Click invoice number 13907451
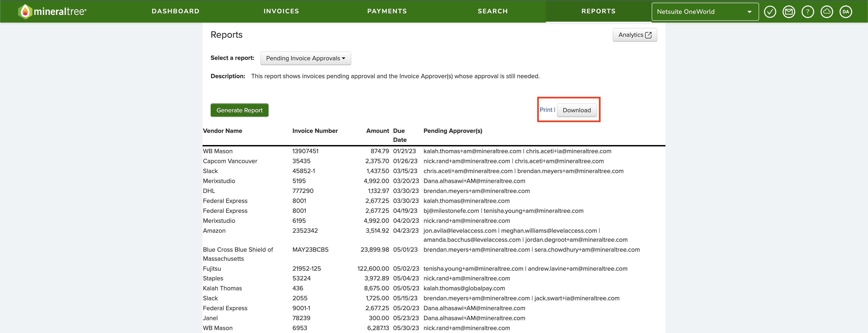 [x=306, y=151]
